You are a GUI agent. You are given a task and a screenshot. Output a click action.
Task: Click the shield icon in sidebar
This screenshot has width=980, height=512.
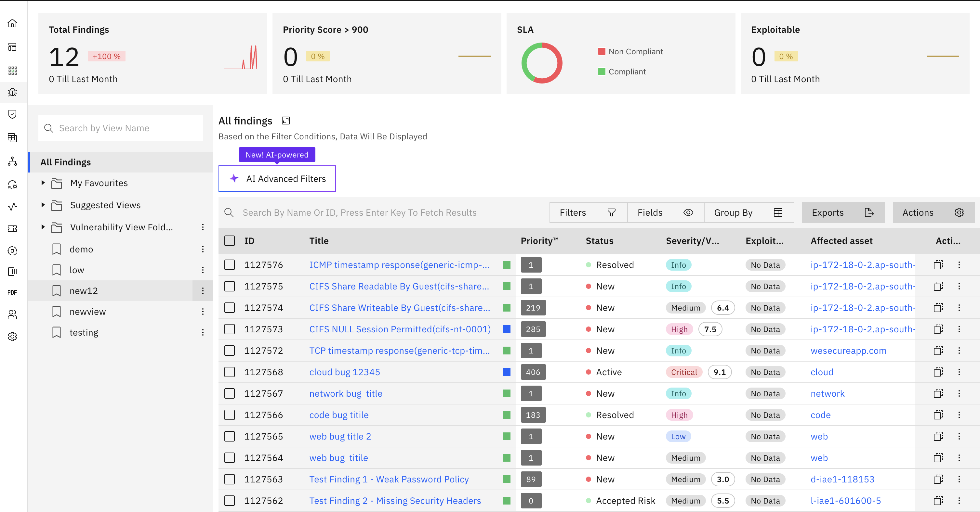tap(13, 114)
